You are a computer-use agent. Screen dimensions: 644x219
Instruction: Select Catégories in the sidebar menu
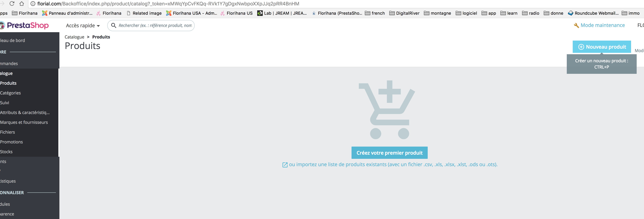click(10, 93)
